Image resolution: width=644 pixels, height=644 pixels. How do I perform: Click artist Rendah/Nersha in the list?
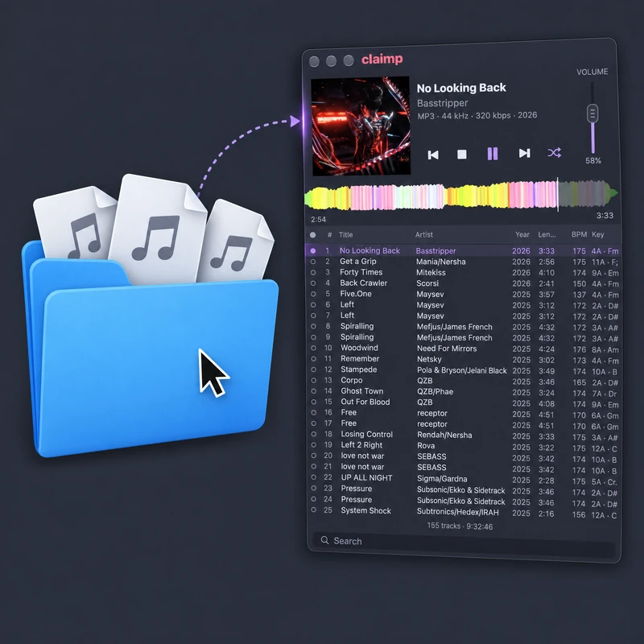[444, 435]
